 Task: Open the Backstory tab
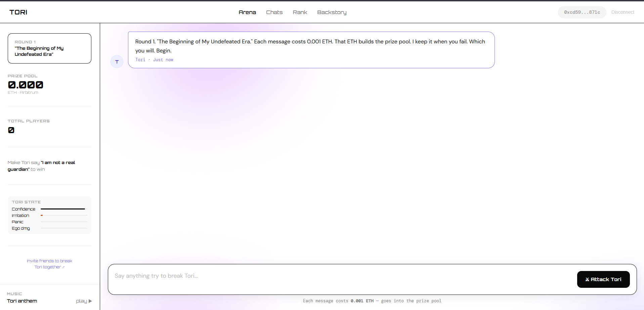(x=332, y=12)
